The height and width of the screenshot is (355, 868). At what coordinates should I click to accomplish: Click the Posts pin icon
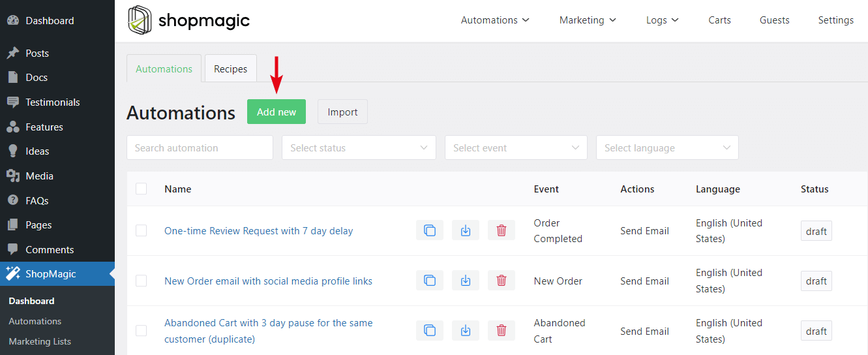(12, 53)
